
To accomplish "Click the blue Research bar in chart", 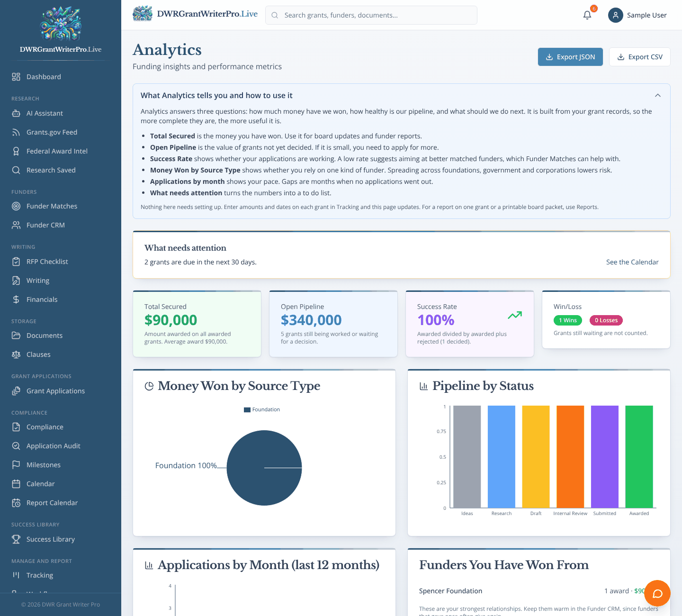I will 502,457.
